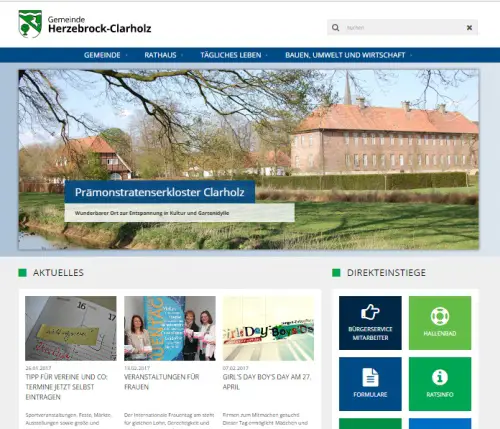
Task: Click the green square beside Direkteinstiege
Action: (x=336, y=273)
